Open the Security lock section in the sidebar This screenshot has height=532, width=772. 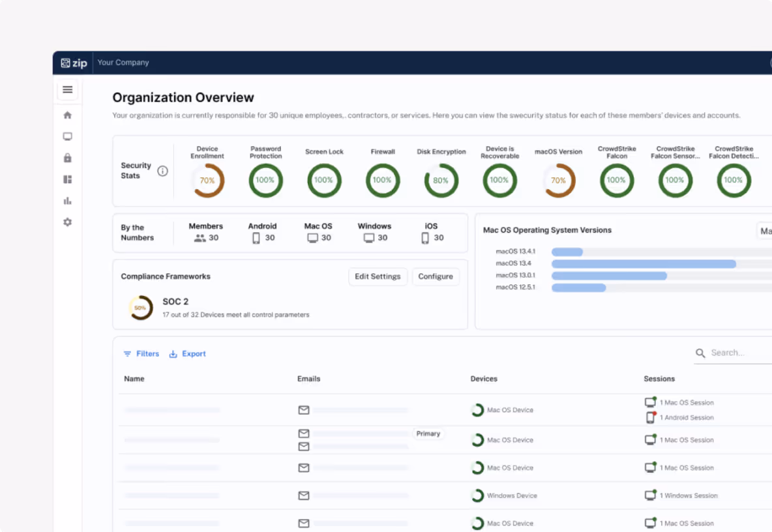pos(67,158)
